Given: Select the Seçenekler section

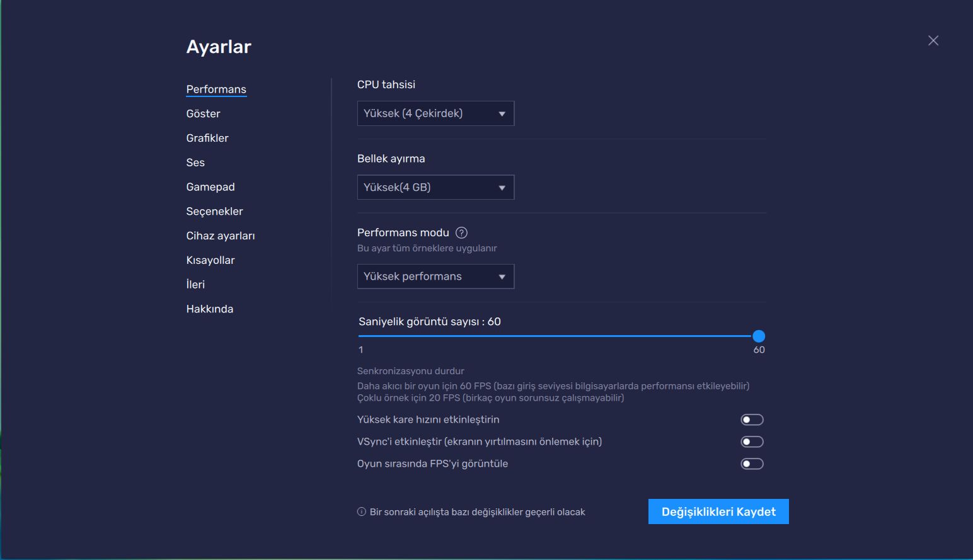Looking at the screenshot, I should (x=214, y=212).
